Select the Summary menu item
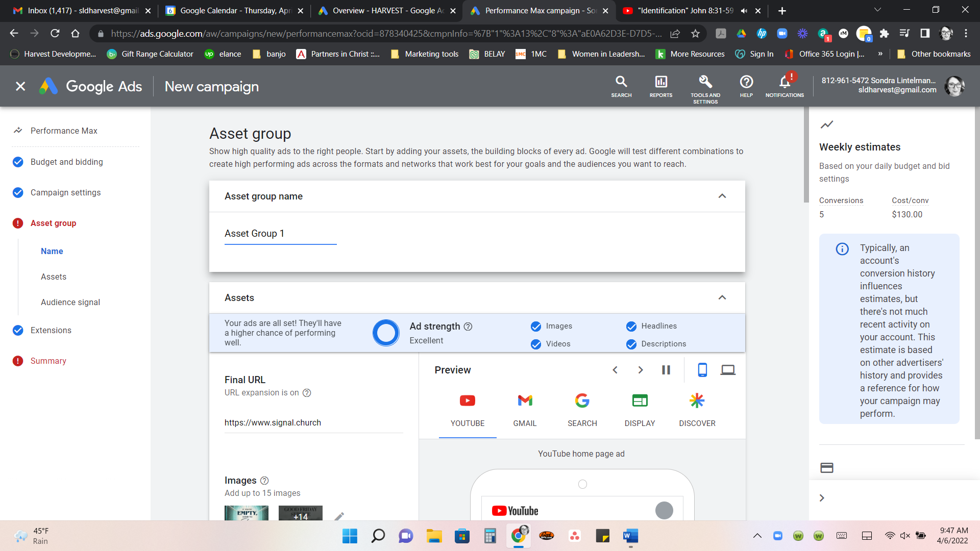 point(48,361)
